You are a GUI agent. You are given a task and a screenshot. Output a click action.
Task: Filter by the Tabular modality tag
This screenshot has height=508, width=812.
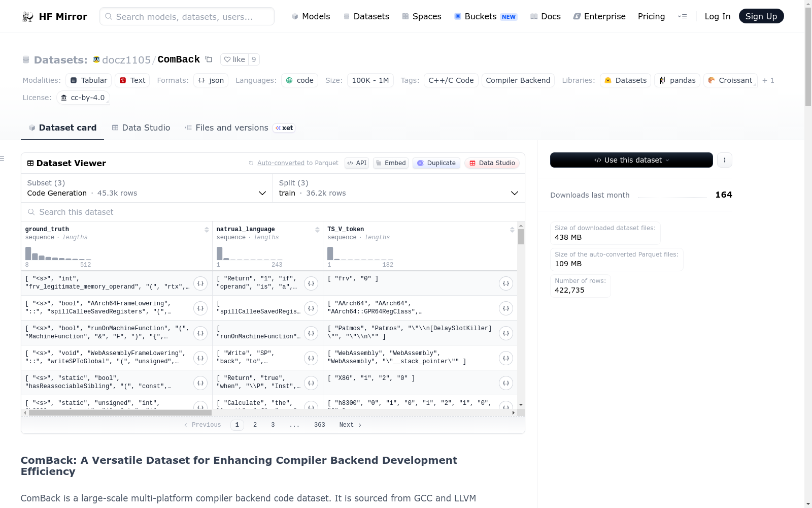89,80
